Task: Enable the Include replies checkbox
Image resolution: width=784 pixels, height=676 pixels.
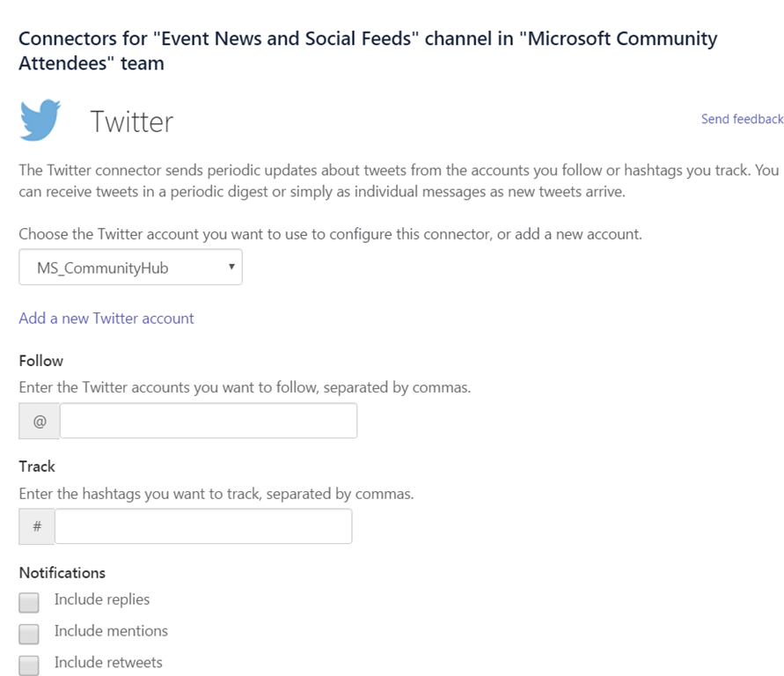Action: 29,602
